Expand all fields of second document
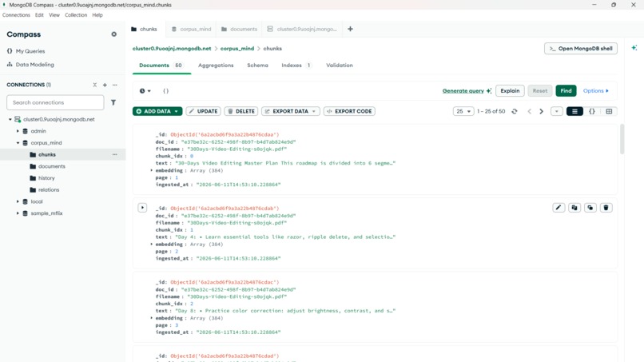 coord(142,208)
